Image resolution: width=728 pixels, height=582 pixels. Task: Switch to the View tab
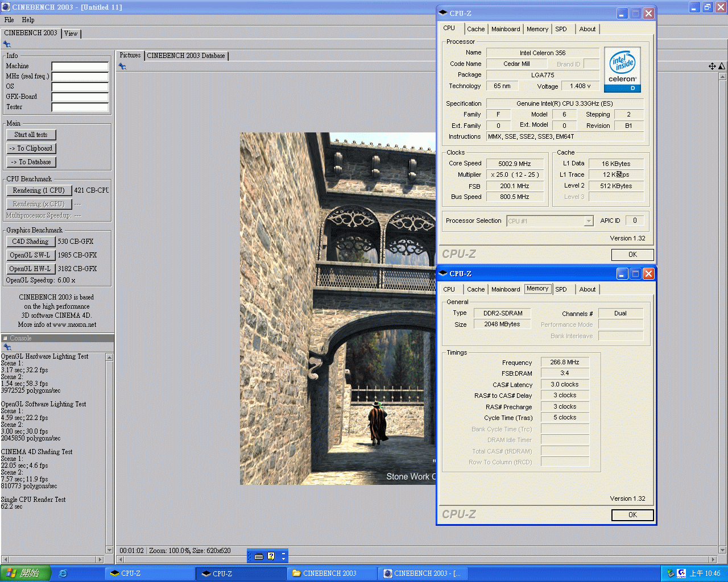(71, 34)
